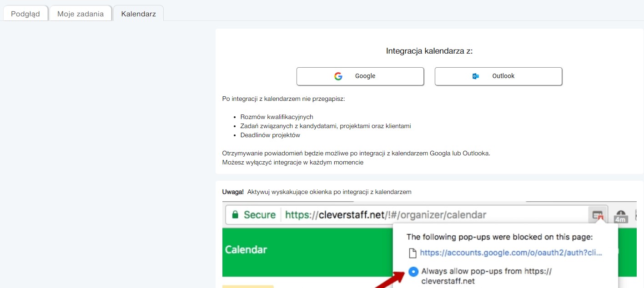
Task: Click the pop-up instructions screenshot's blocked message heading
Action: [499, 237]
